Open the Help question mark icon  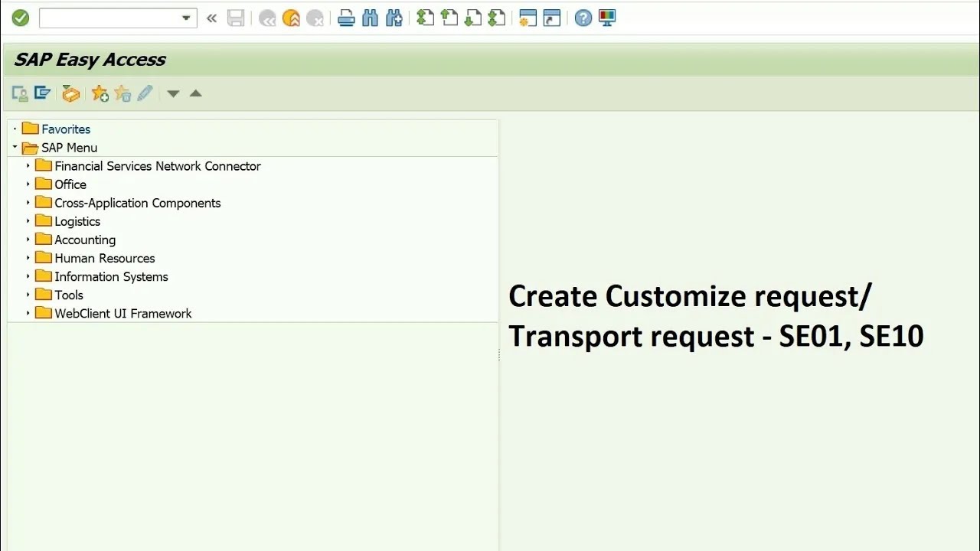[x=583, y=18]
